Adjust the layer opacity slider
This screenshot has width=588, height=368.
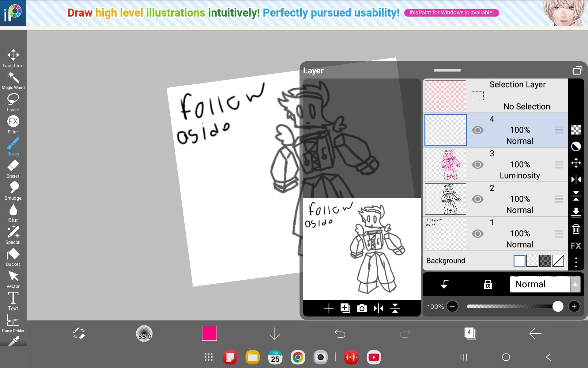click(x=514, y=306)
